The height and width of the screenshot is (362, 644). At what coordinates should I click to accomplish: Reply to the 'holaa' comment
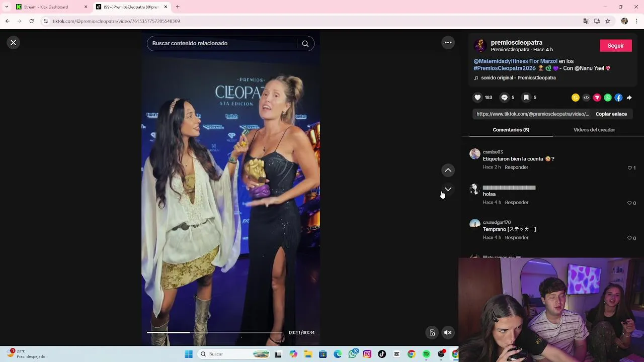click(x=516, y=203)
